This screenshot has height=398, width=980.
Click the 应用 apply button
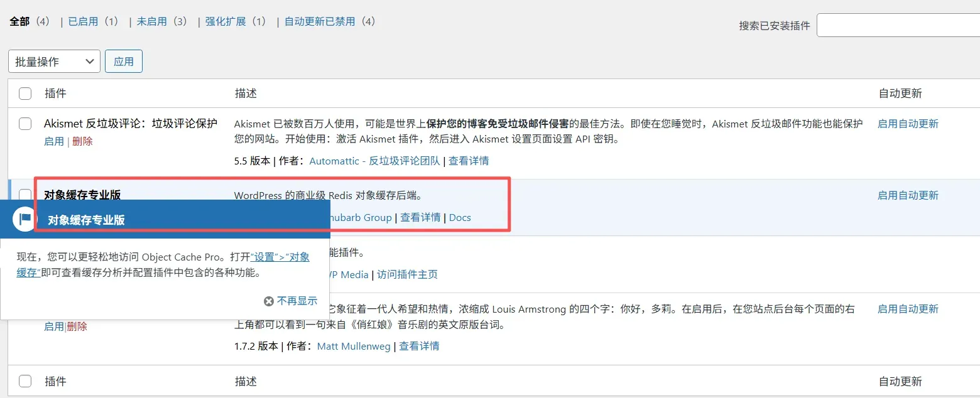tap(124, 62)
